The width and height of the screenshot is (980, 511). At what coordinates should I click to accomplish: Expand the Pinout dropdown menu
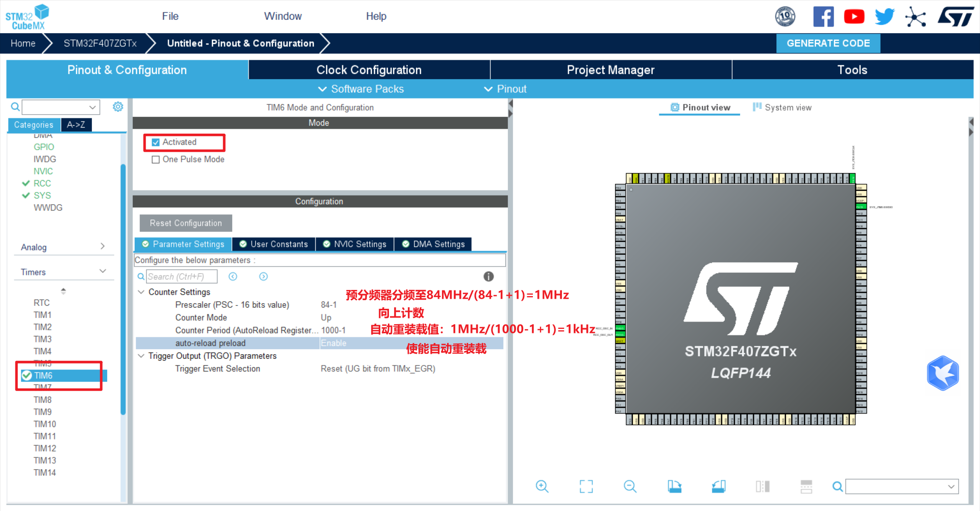pyautogui.click(x=505, y=89)
